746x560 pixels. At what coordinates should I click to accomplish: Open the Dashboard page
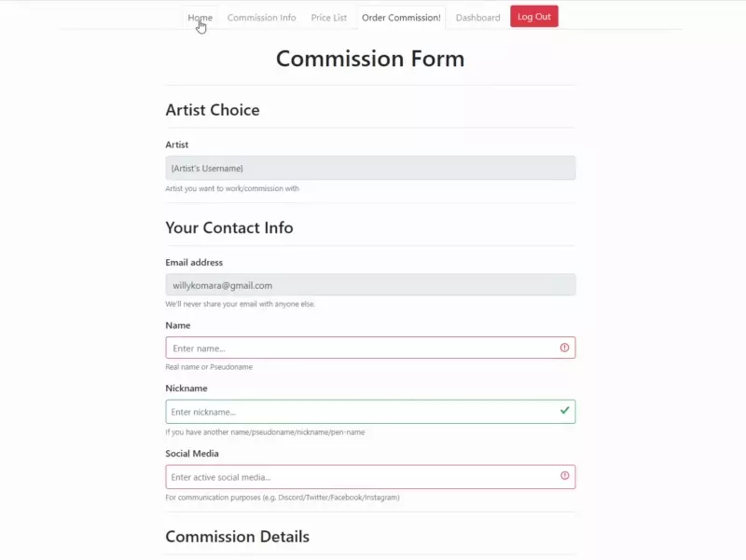[477, 17]
